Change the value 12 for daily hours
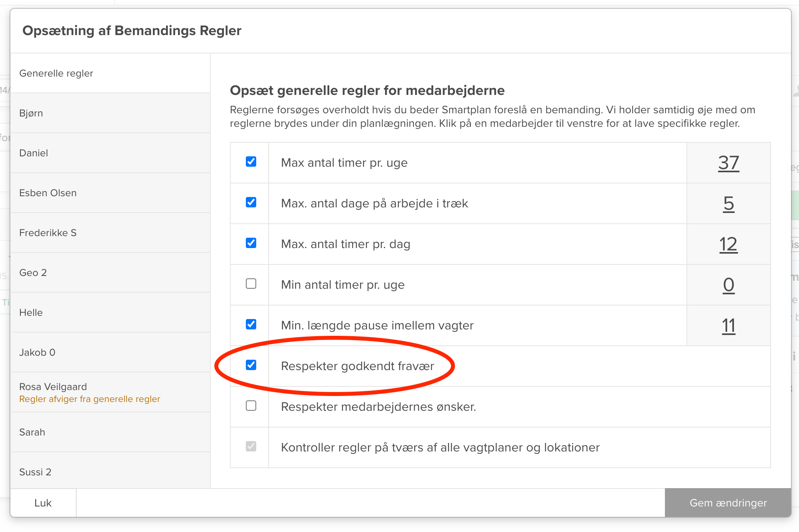 click(x=728, y=244)
